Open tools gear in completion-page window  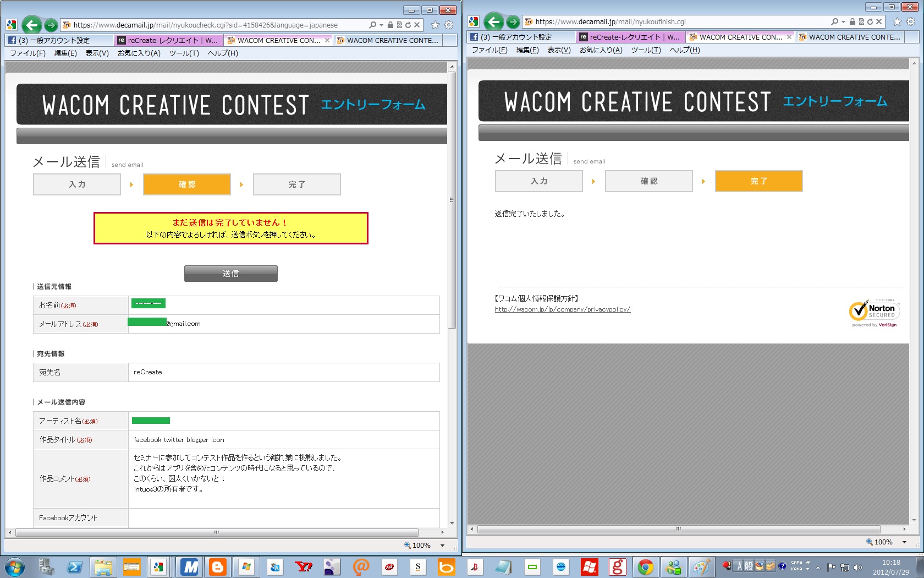coord(911,21)
